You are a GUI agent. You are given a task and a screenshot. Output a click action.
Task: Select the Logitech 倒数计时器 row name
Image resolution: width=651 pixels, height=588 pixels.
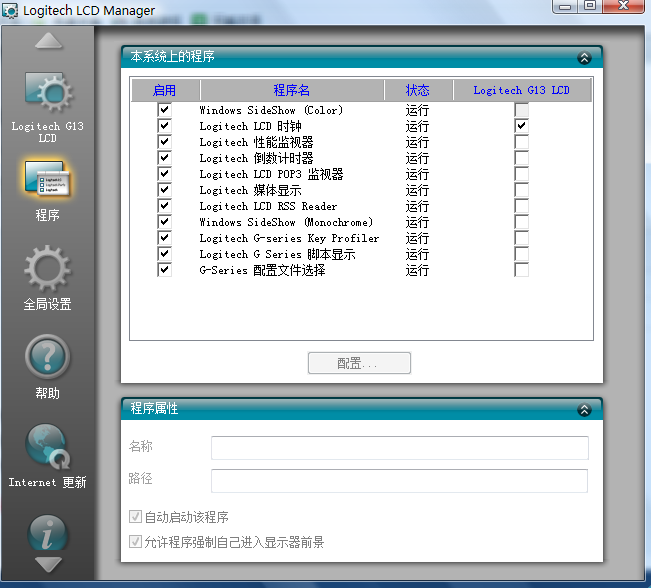(x=256, y=158)
